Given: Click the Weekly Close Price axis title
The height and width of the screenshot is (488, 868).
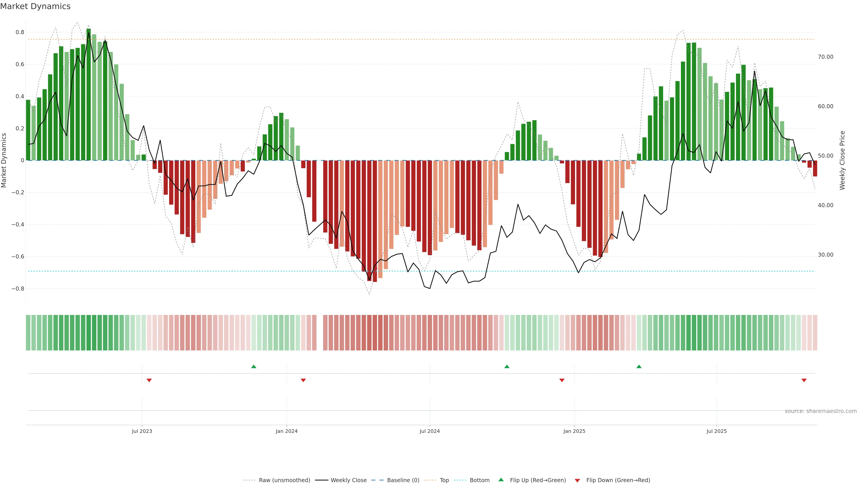Looking at the screenshot, I should point(842,160).
